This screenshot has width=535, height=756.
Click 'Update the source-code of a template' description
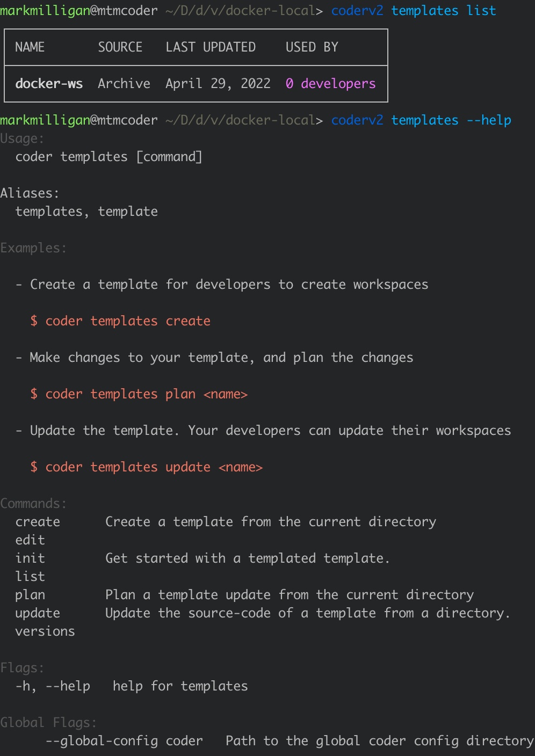tap(308, 613)
